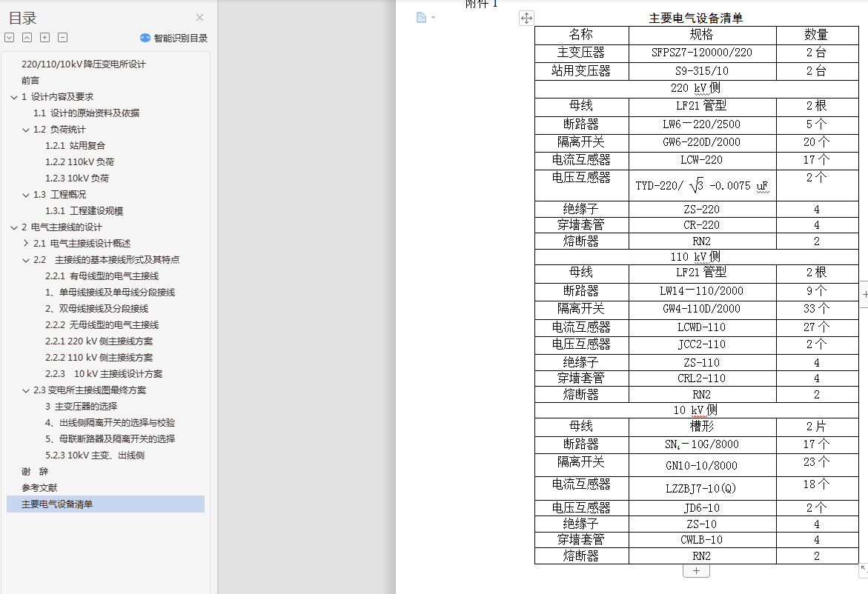The height and width of the screenshot is (594, 868).
Task: Click the '10 kV 侧' section row
Action: click(696, 410)
